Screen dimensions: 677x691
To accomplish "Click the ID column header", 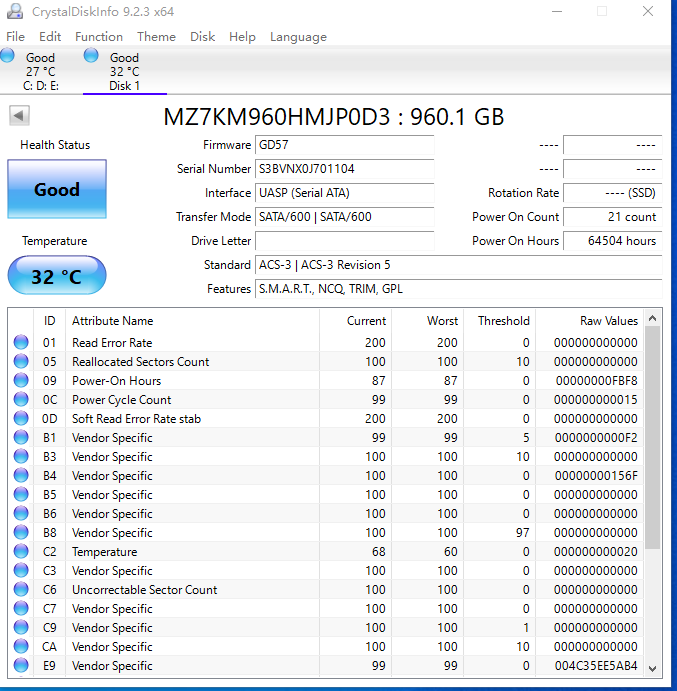I will pos(49,321).
